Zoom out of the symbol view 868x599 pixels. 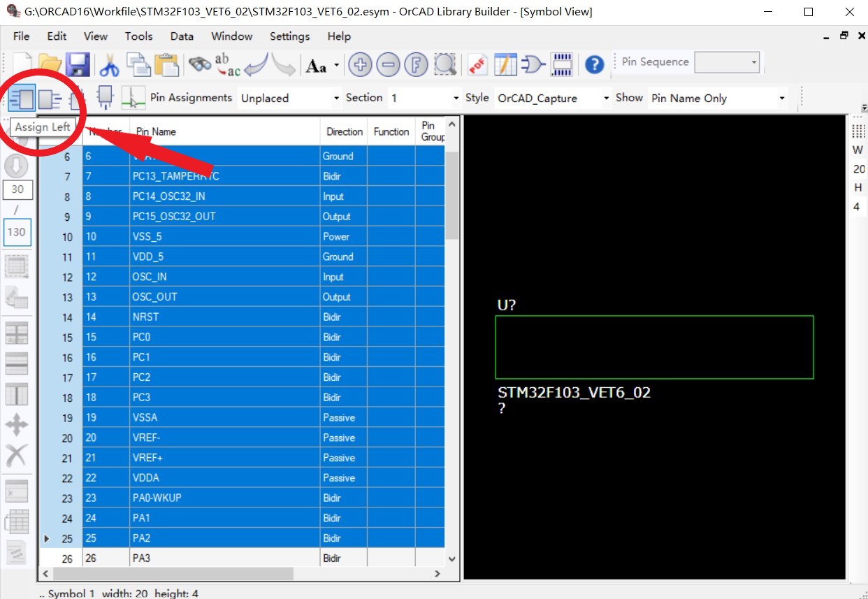click(389, 64)
